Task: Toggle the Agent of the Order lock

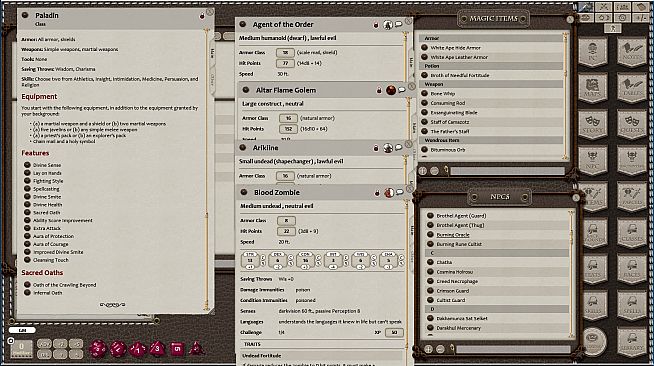Action: tap(376, 25)
